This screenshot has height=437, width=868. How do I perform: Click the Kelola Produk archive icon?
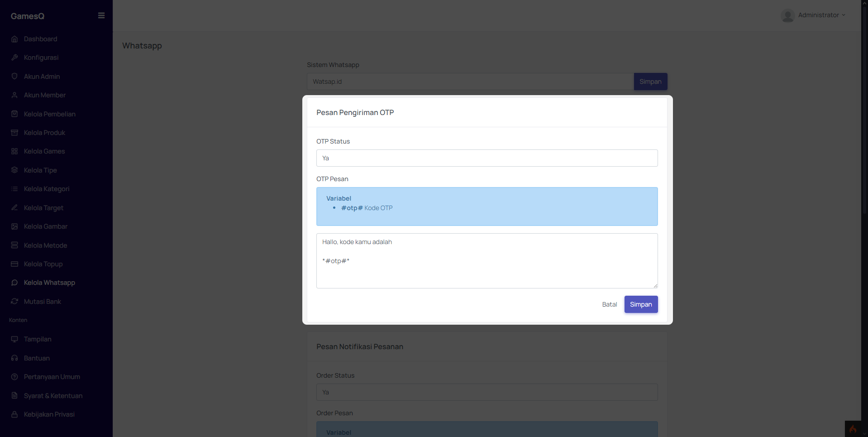(14, 133)
